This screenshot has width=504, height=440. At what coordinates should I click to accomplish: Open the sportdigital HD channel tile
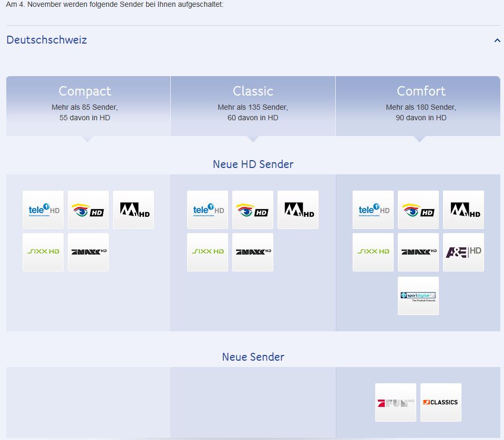[x=418, y=296]
